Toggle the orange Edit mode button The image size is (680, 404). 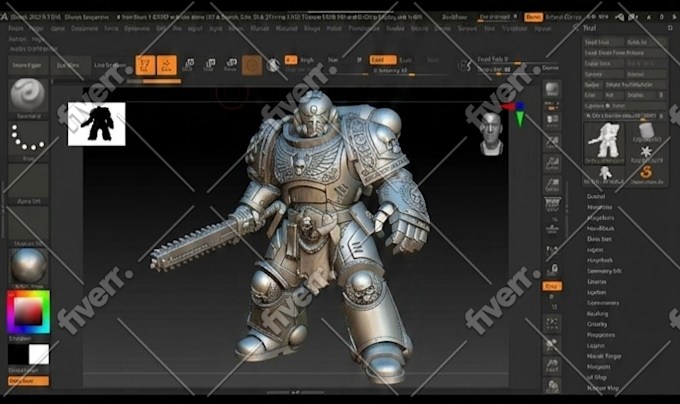pyautogui.click(x=145, y=65)
